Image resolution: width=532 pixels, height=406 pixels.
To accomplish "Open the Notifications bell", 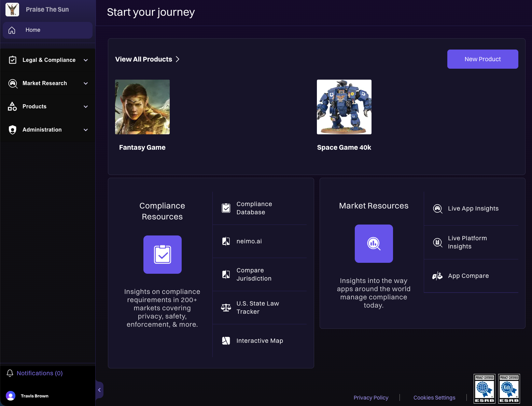I will coord(10,373).
